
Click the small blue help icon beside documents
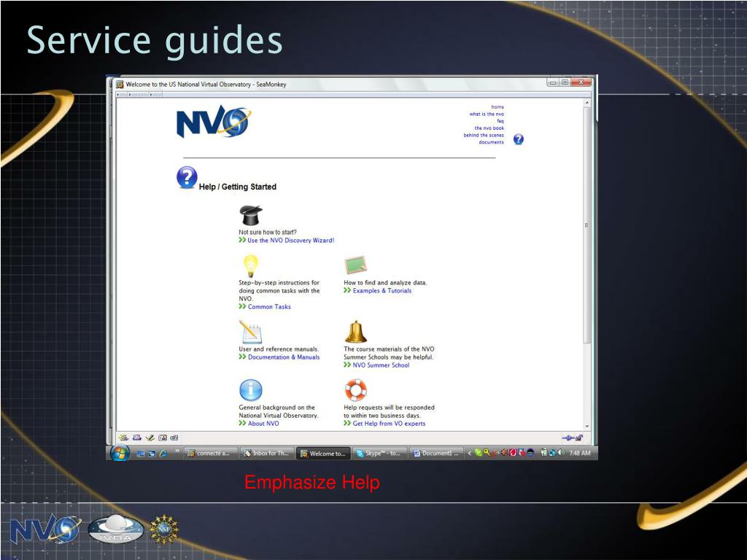coord(519,139)
